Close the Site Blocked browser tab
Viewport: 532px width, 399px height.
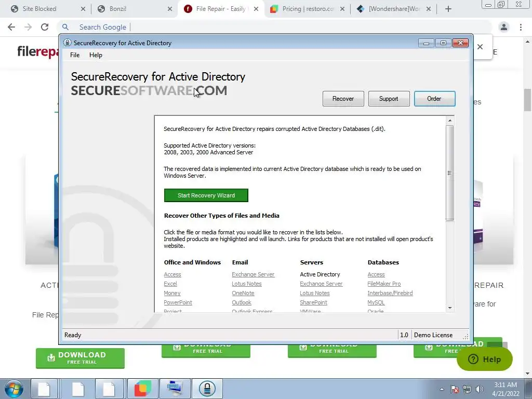pos(83,9)
